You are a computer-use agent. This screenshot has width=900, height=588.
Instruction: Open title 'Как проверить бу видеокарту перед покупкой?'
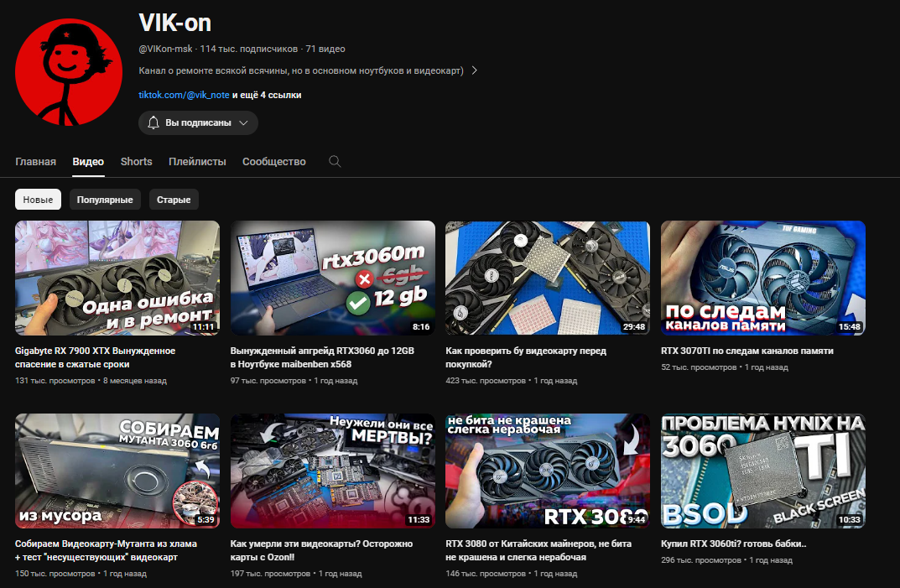click(526, 357)
